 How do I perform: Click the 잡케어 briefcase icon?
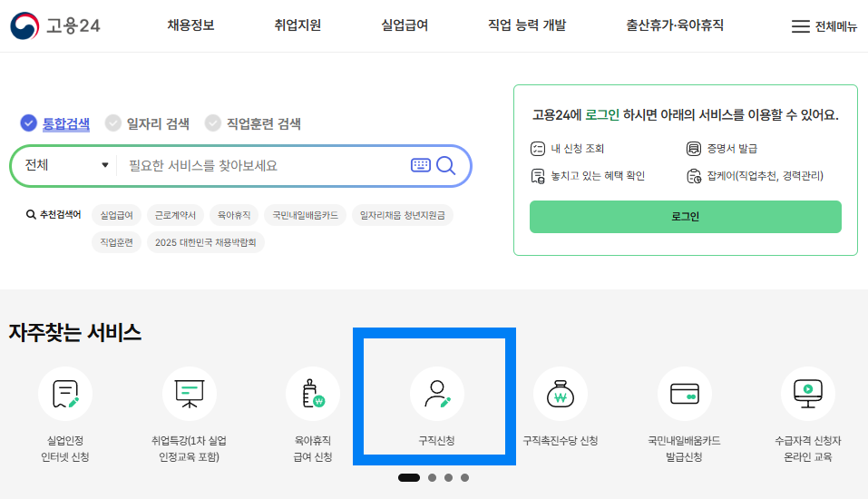coord(694,176)
